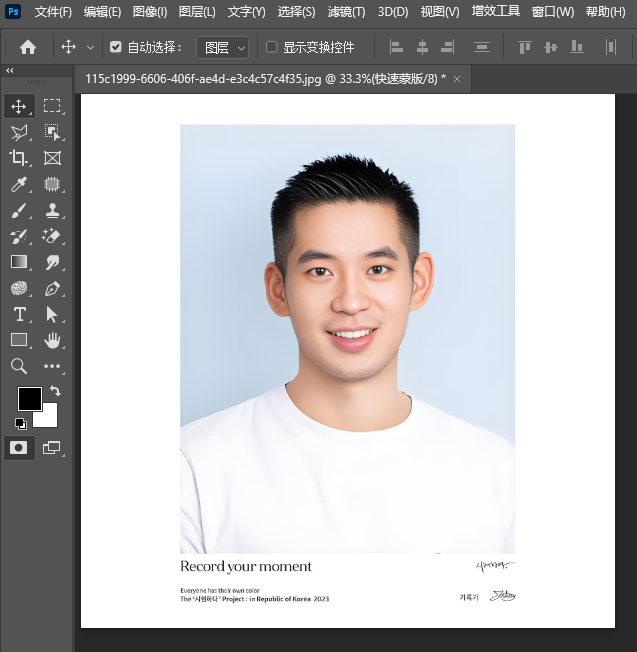Viewport: 637px width, 652px height.
Task: Select the Horizontal Type tool
Action: (19, 315)
